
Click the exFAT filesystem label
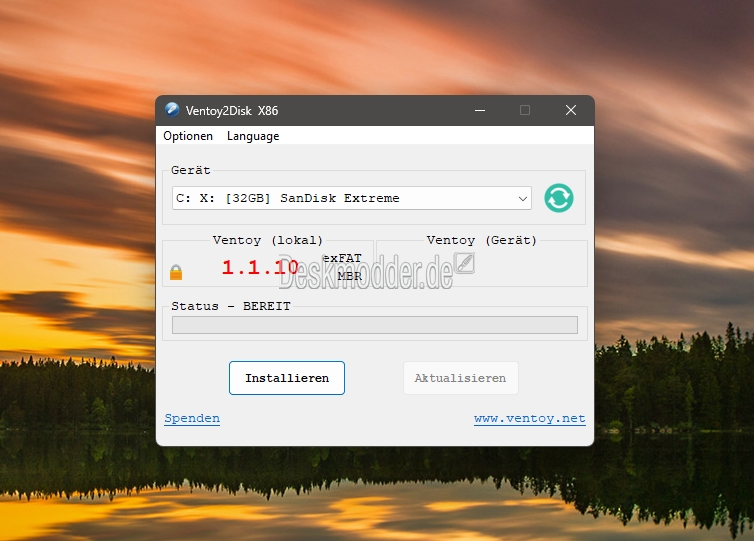pos(343,258)
